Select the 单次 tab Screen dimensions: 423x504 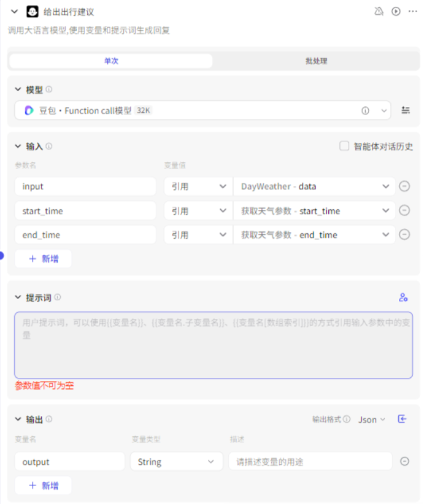(x=111, y=61)
